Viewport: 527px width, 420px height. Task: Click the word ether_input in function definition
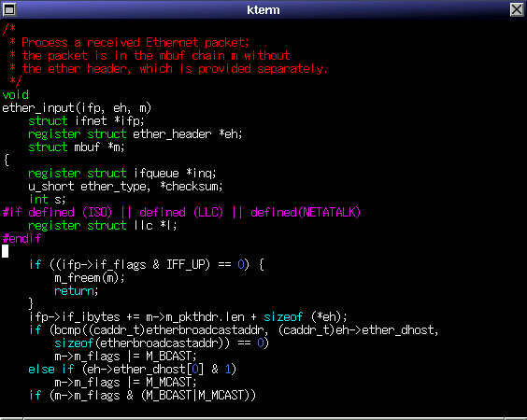pyautogui.click(x=38, y=108)
